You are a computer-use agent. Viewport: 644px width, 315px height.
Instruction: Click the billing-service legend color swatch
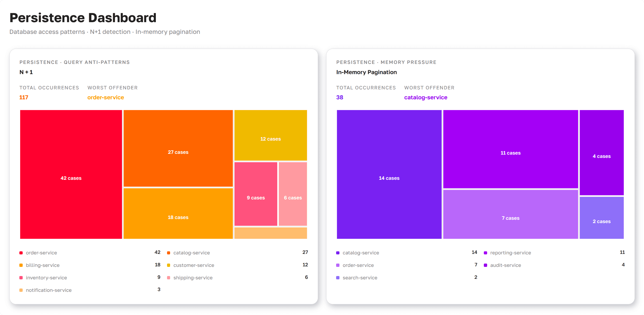(21, 265)
